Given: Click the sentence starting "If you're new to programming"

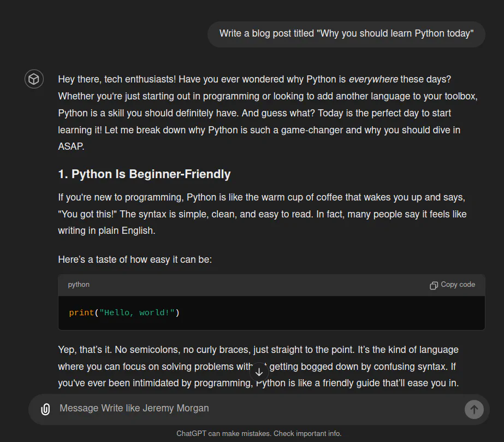Looking at the screenshot, I should (262, 197).
